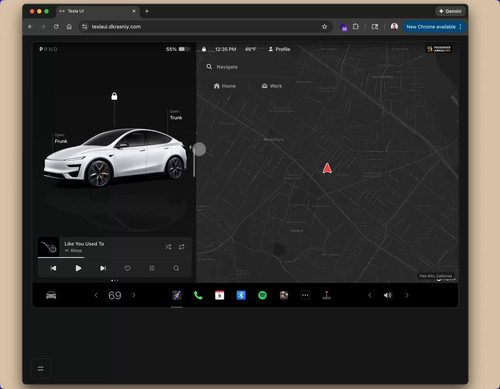The width and height of the screenshot is (500, 389).
Task: Tap the lock icon above the car
Action: pos(114,96)
